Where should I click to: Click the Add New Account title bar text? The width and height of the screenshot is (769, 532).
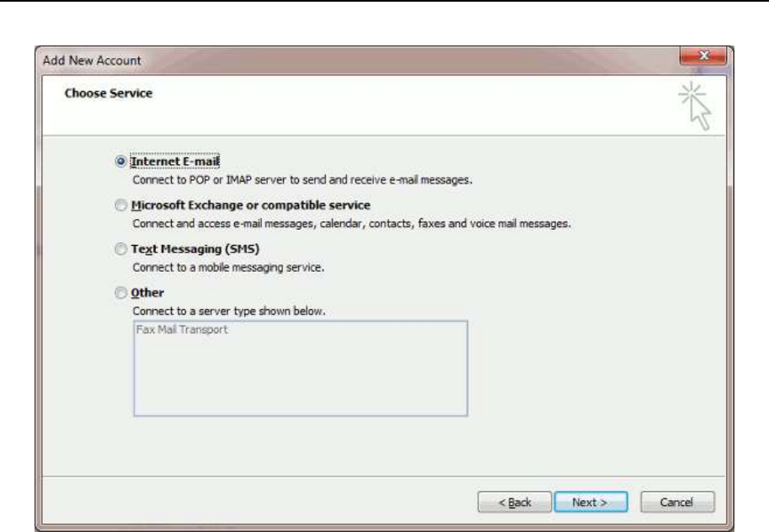[x=92, y=61]
